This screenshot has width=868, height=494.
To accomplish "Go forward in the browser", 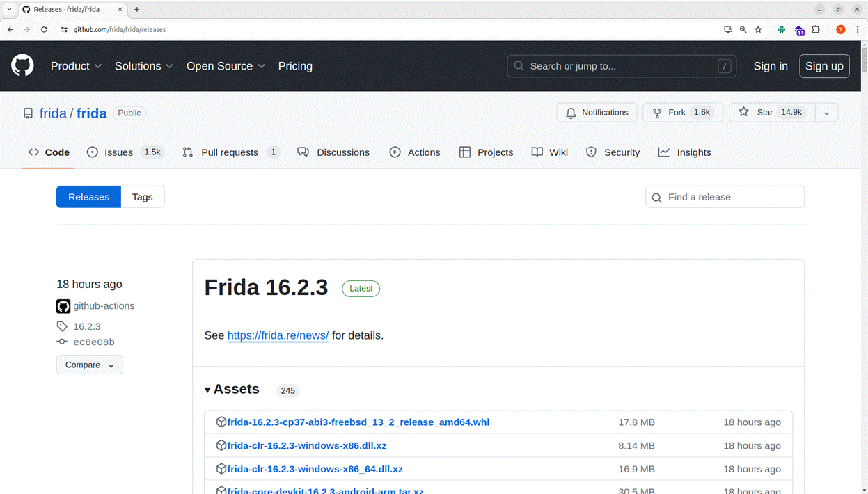I will 27,29.
